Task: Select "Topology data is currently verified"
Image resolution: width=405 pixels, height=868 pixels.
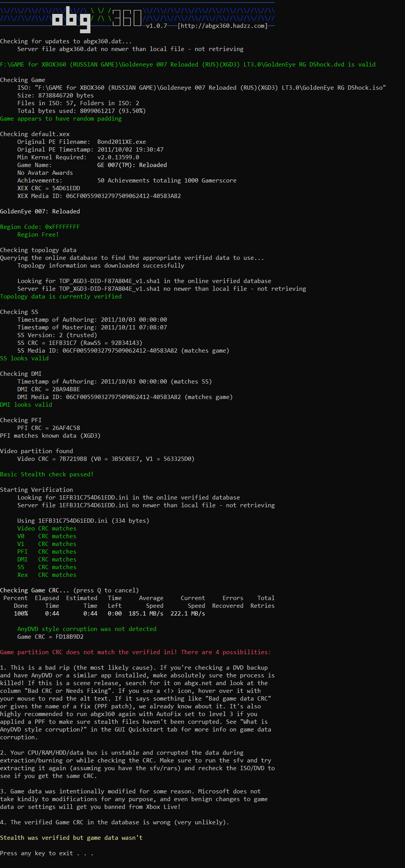Action: pyautogui.click(x=61, y=297)
